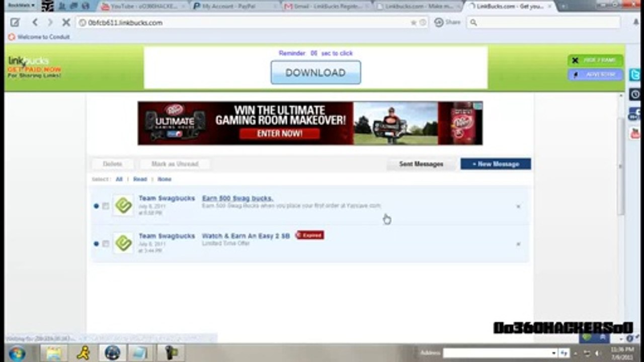Open the Windows Start menu
This screenshot has height=362, width=644.
tap(17, 353)
